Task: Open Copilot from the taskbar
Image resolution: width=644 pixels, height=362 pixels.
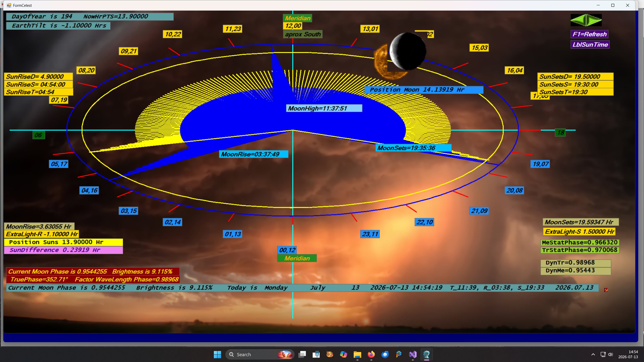Action: [343, 354]
